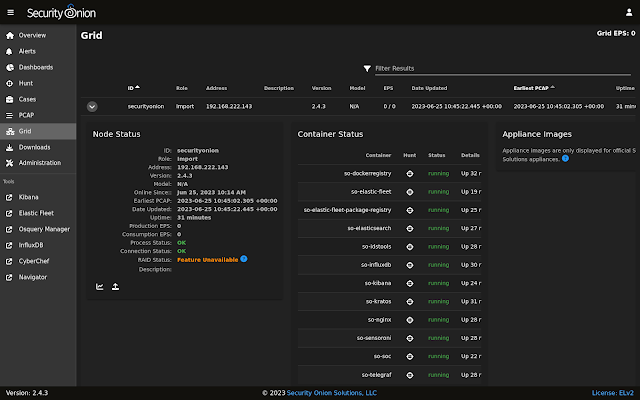Sort grid by Role column
The image size is (640, 400).
pyautogui.click(x=182, y=88)
